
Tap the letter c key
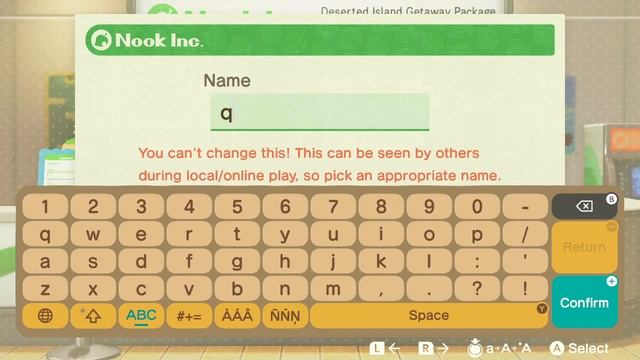pyautogui.click(x=141, y=289)
